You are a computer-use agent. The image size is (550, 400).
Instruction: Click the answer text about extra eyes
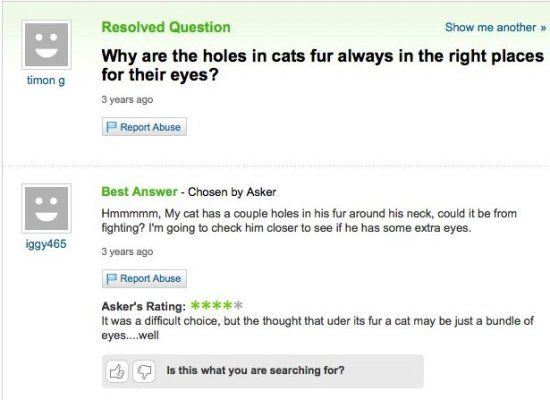click(309, 221)
